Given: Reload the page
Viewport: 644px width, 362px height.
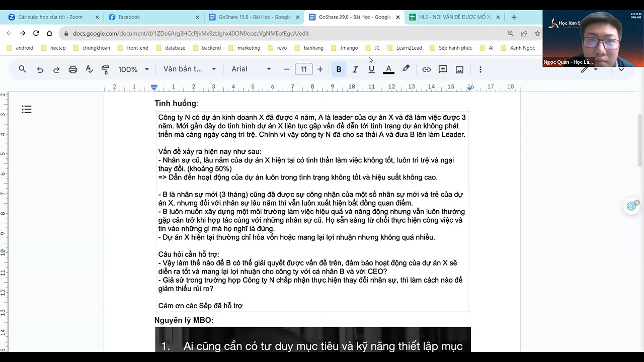Looking at the screenshot, I should click(x=36, y=33).
